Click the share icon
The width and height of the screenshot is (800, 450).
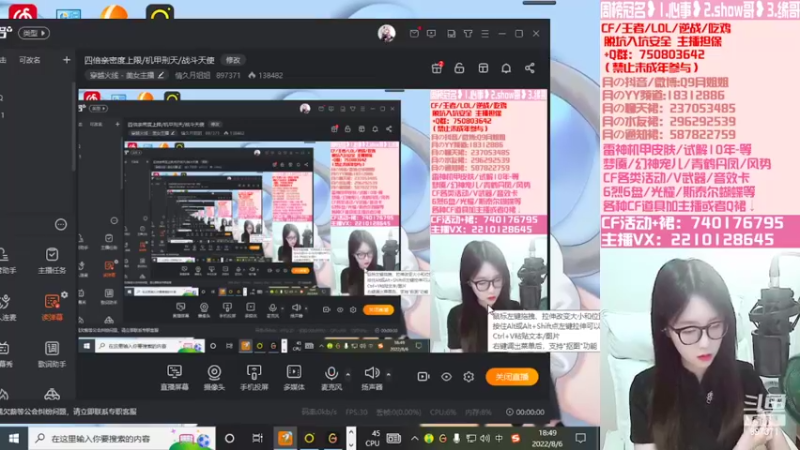tap(530, 68)
